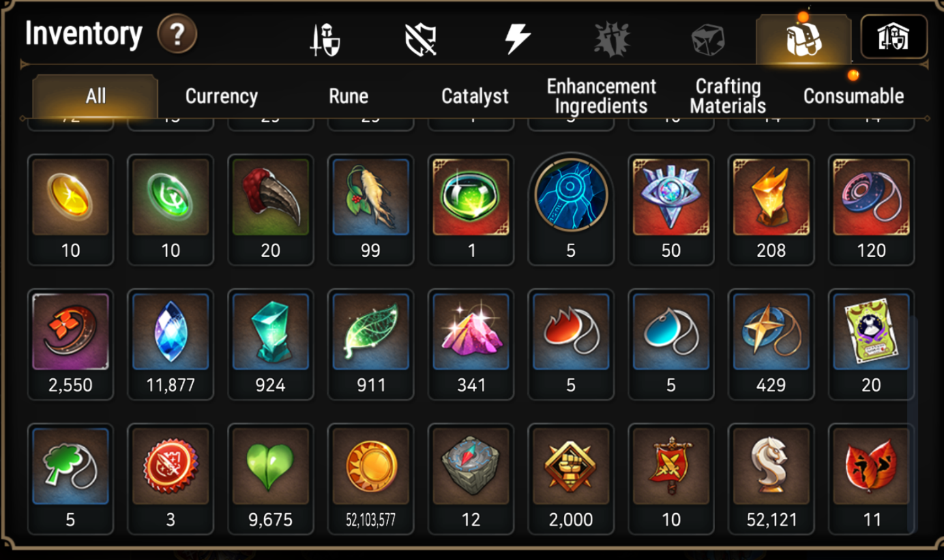Image resolution: width=944 pixels, height=560 pixels.
Task: Select the grayed cube category icon
Action: [707, 39]
